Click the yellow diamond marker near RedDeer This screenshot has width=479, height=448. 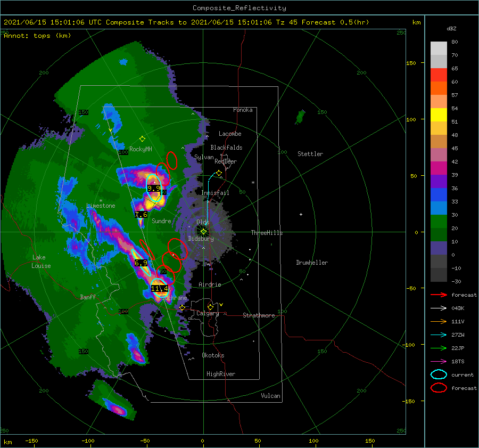click(219, 173)
